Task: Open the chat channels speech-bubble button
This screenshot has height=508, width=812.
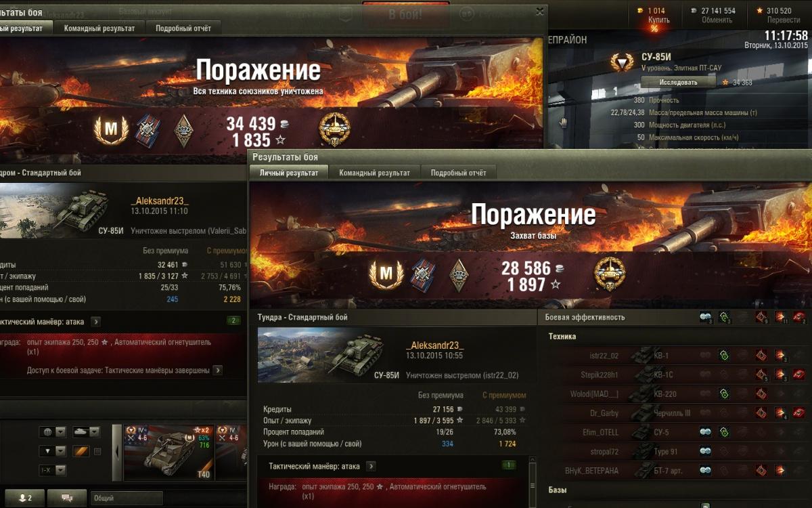Action: point(67,498)
